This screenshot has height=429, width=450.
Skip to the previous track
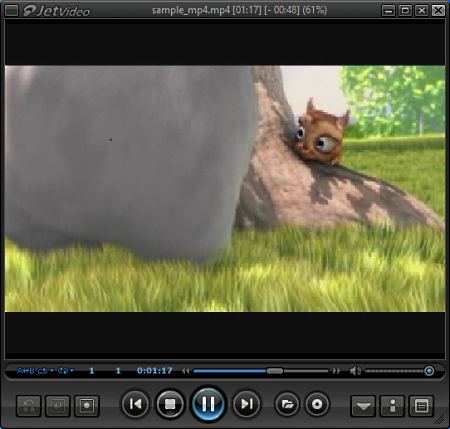[x=135, y=404]
